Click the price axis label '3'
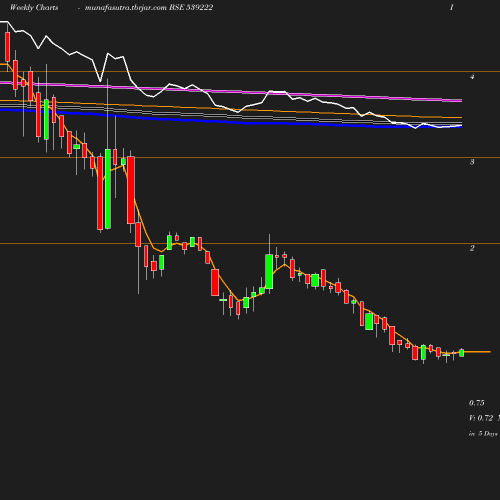This screenshot has width=500, height=500. point(472,162)
